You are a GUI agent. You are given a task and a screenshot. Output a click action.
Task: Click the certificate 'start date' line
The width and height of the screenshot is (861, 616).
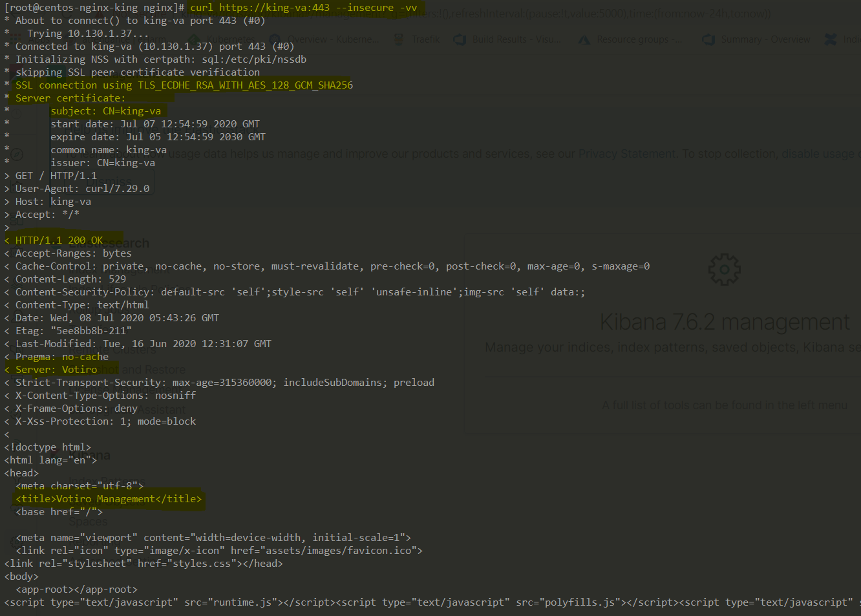pyautogui.click(x=155, y=124)
